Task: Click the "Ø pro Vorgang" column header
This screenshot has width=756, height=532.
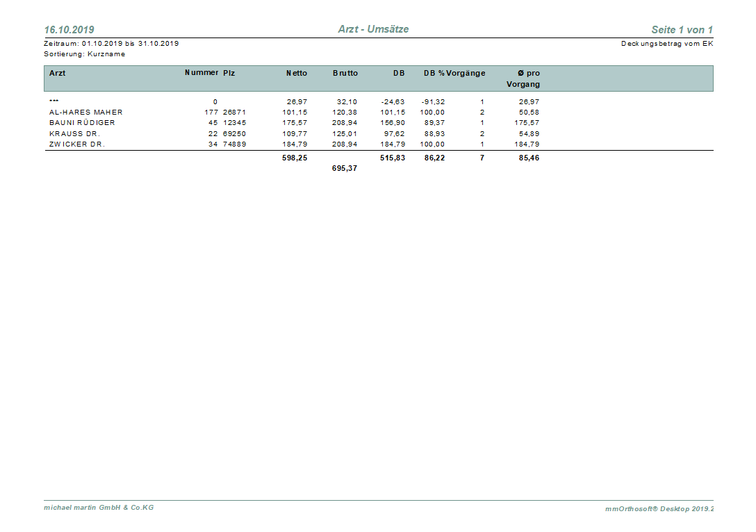Action: [524, 78]
